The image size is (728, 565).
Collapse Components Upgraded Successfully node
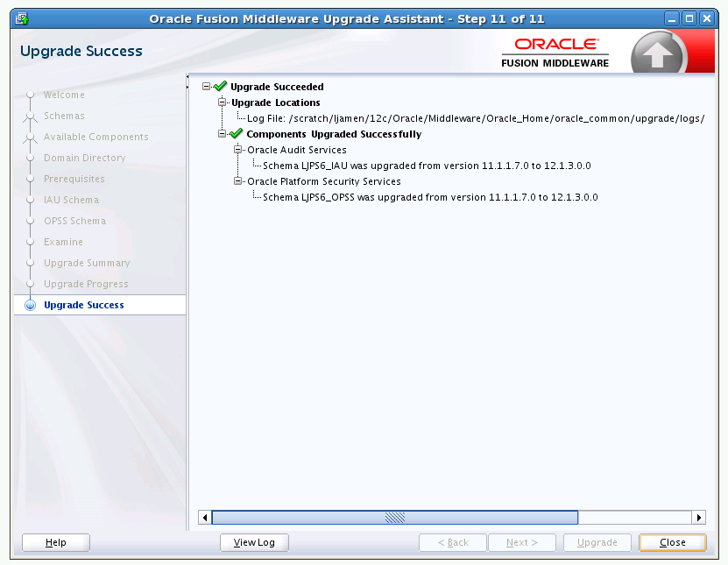(223, 134)
